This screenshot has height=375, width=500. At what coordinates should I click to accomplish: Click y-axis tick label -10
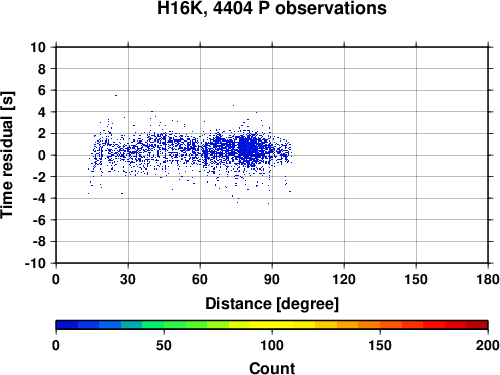point(35,263)
